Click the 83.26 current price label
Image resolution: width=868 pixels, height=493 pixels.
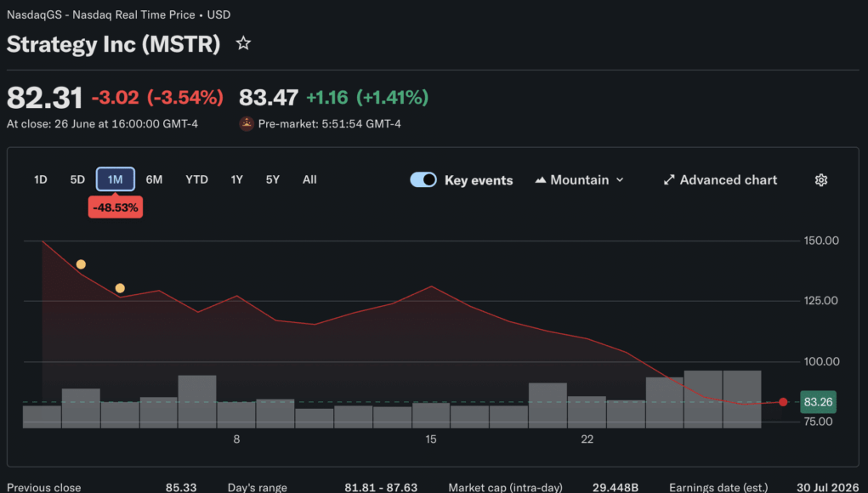pyautogui.click(x=818, y=402)
